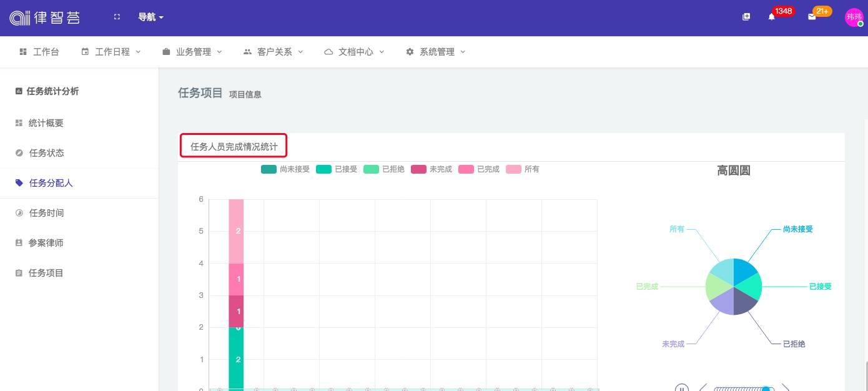Click the 任务时间 clock icon
The height and width of the screenshot is (391, 868).
pos(19,213)
